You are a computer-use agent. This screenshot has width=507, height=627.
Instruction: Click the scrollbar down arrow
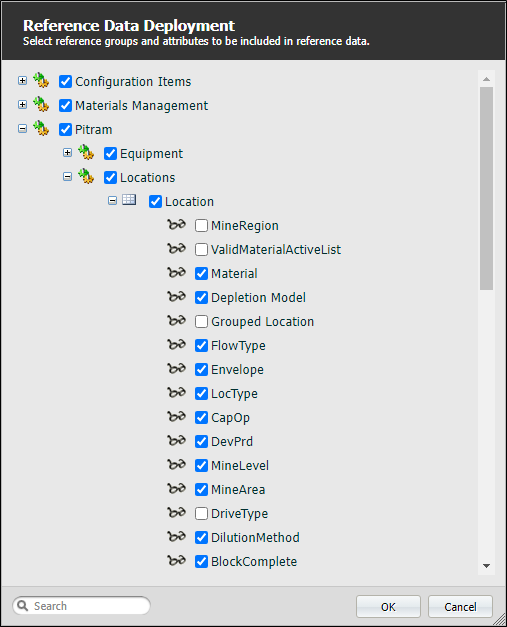[486, 566]
